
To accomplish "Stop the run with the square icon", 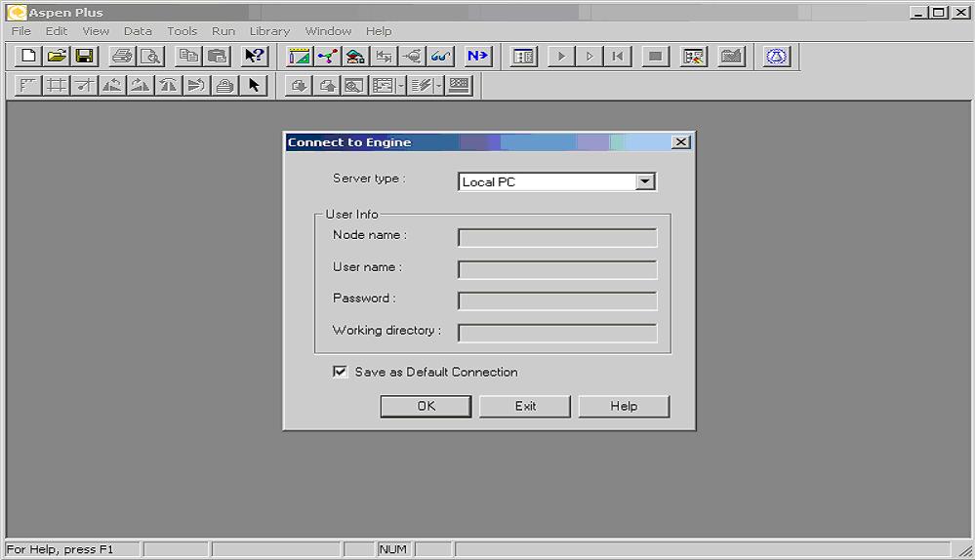I will coord(656,57).
